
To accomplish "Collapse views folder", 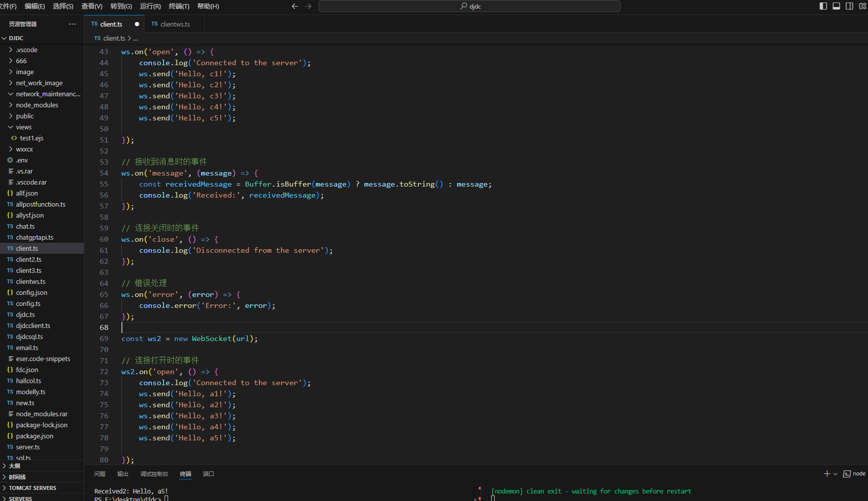I will (42, 127).
